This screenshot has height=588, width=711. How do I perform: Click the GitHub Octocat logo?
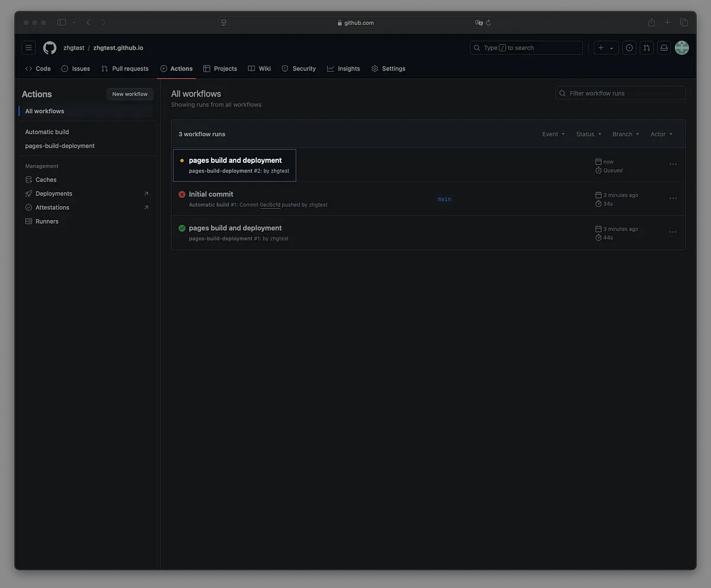tap(50, 48)
